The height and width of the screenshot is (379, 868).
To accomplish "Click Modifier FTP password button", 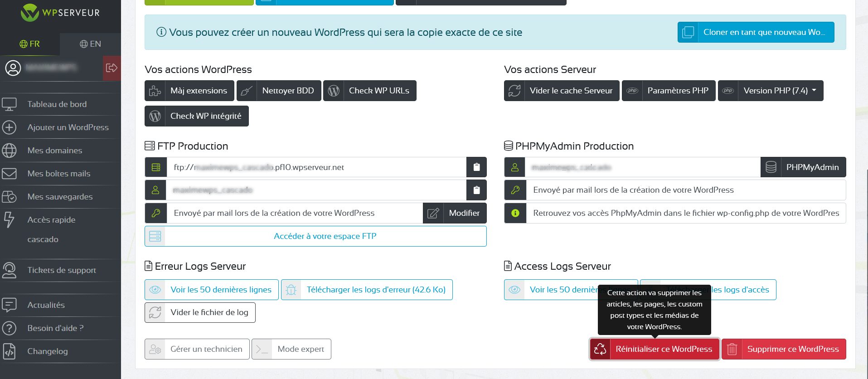I will [455, 213].
